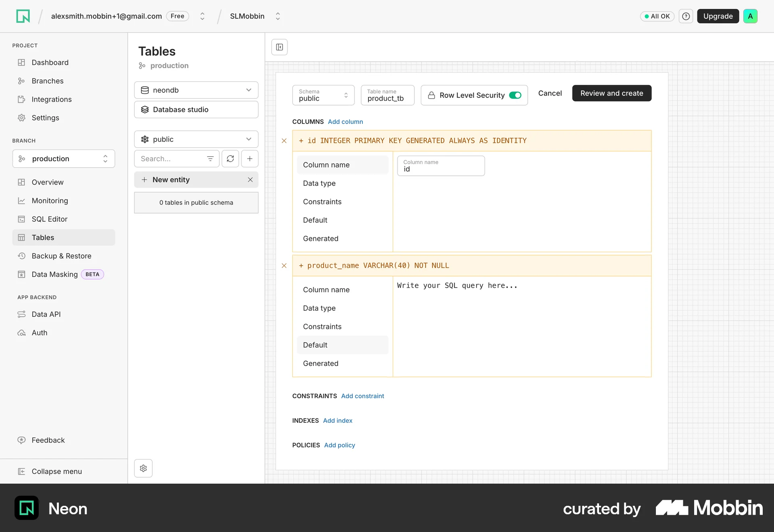Click the Upgrade button
774x532 pixels.
pyautogui.click(x=718, y=16)
